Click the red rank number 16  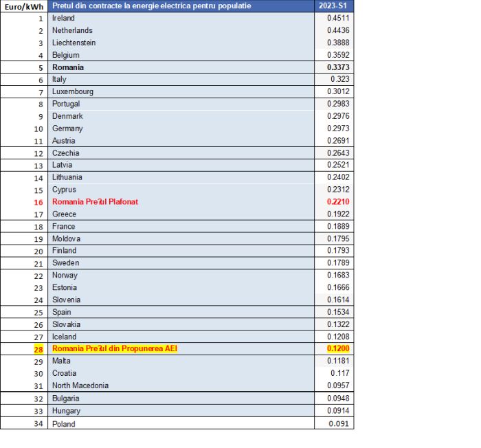click(x=38, y=203)
